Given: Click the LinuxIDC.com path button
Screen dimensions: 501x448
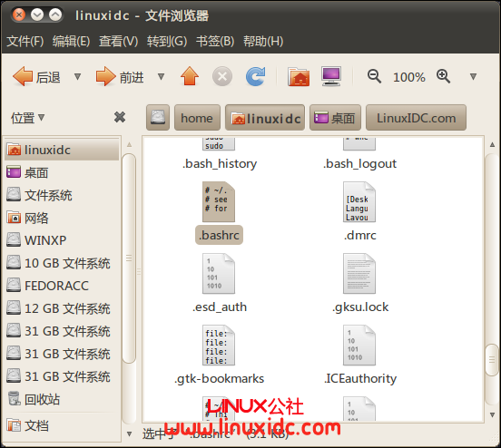Looking at the screenshot, I should 416,118.
